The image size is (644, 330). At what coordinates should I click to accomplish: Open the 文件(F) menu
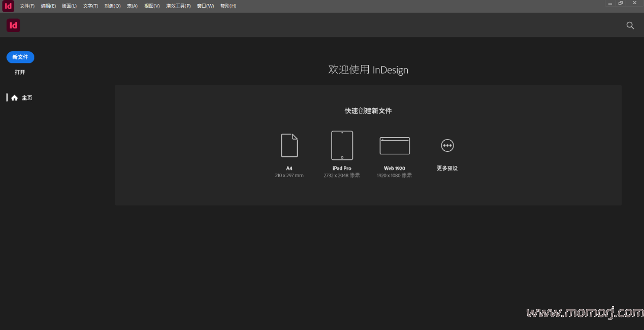coord(27,6)
